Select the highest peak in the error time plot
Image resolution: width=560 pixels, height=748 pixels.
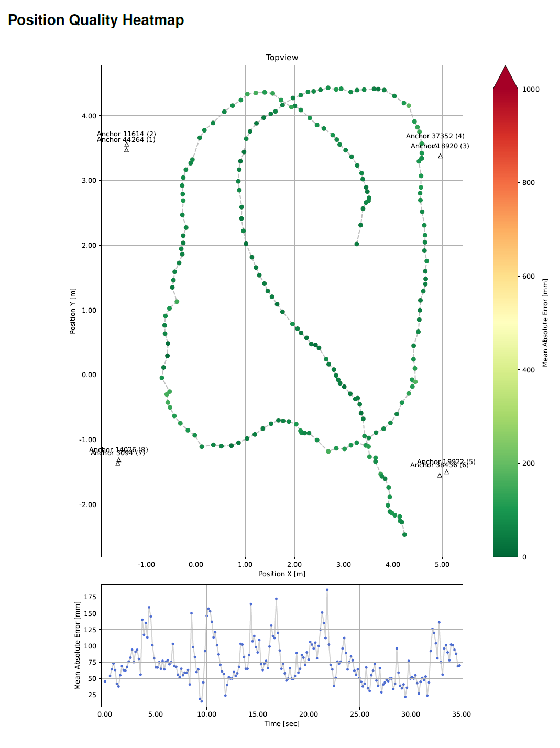327,590
